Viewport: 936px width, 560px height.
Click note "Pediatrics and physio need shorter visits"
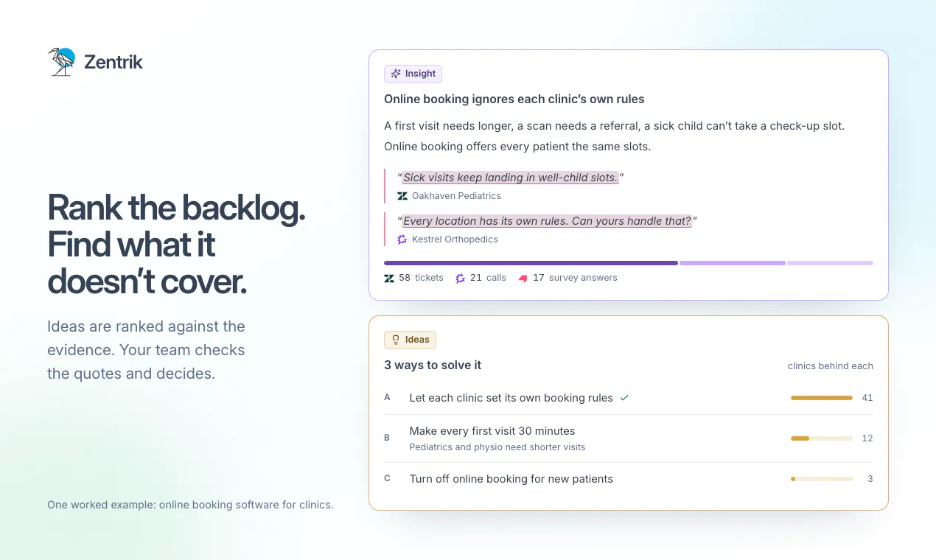pyautogui.click(x=497, y=447)
